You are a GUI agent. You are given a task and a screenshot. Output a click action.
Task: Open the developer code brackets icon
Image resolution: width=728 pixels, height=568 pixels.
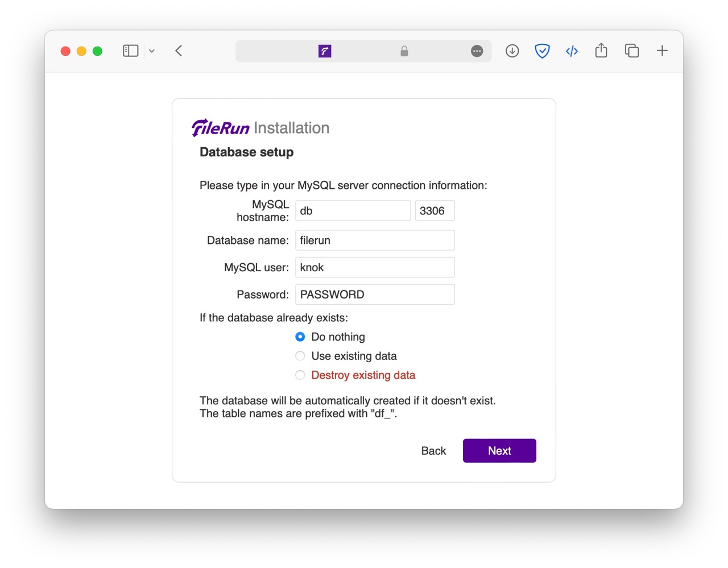(572, 51)
